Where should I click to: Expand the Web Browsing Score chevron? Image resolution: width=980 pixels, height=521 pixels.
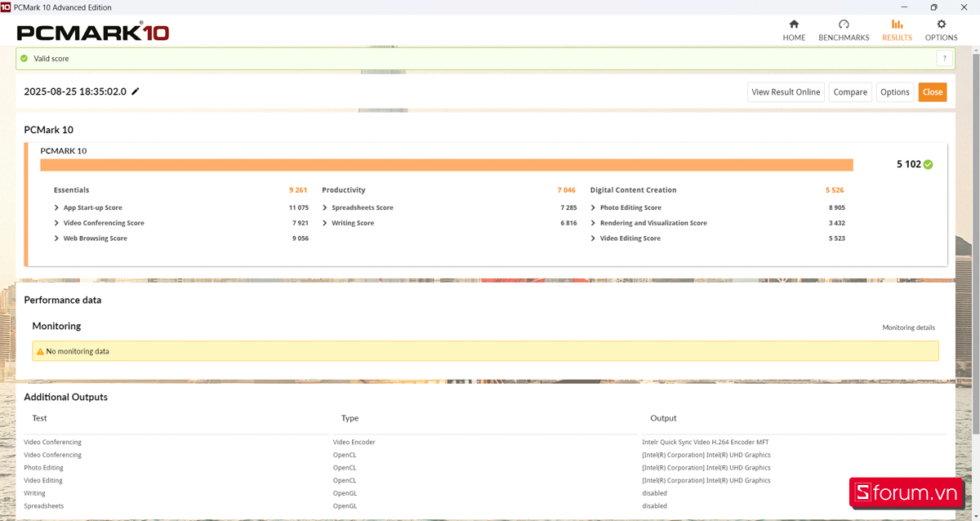(56, 238)
